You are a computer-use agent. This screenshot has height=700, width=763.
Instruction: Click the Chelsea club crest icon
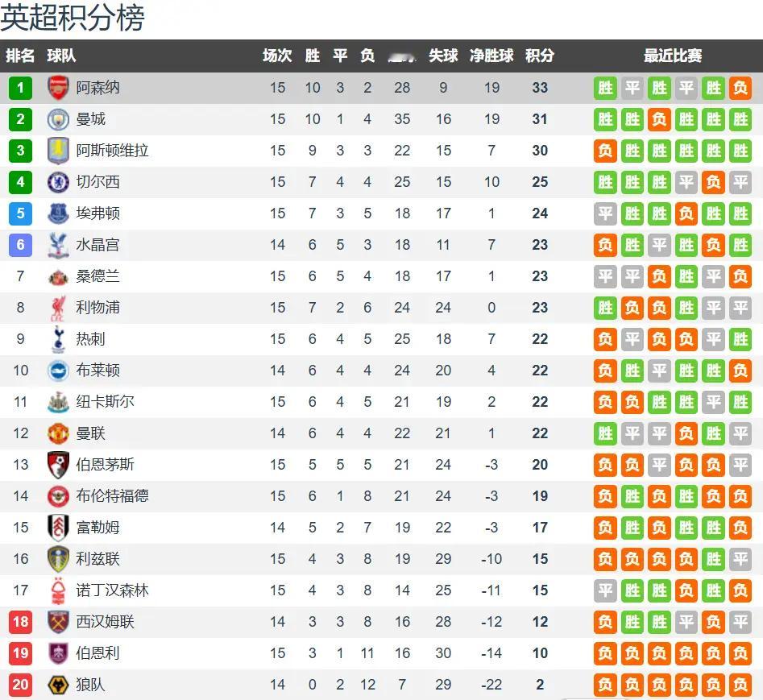tap(58, 182)
